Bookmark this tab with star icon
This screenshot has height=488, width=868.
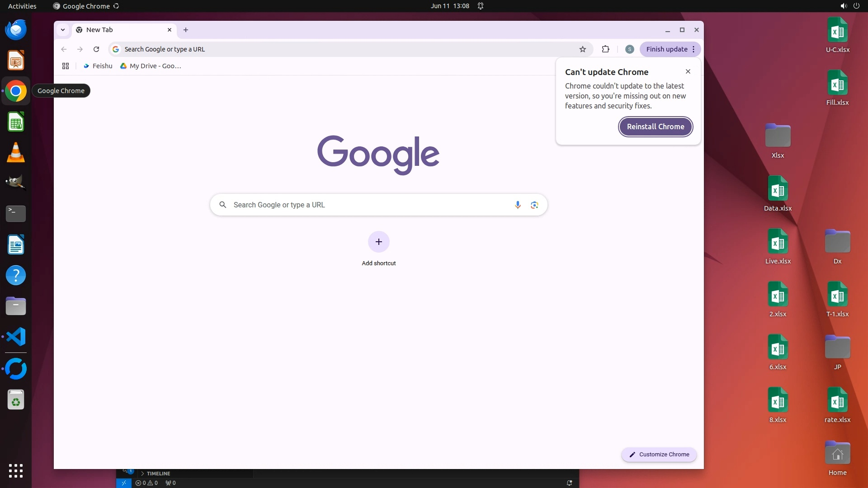pos(583,49)
